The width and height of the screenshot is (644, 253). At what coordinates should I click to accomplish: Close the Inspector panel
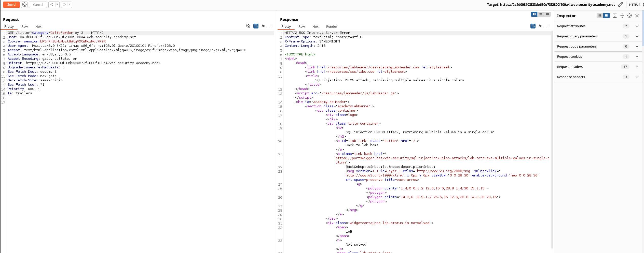pos(637,16)
